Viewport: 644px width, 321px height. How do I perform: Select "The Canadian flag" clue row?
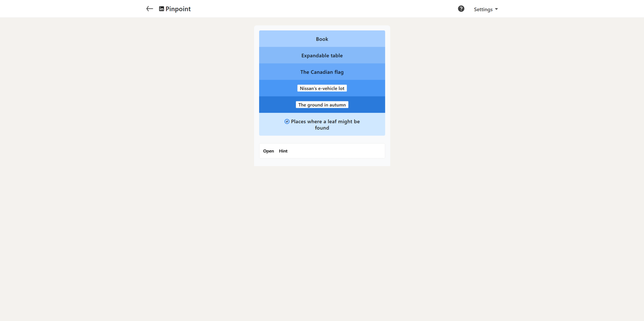click(x=322, y=72)
